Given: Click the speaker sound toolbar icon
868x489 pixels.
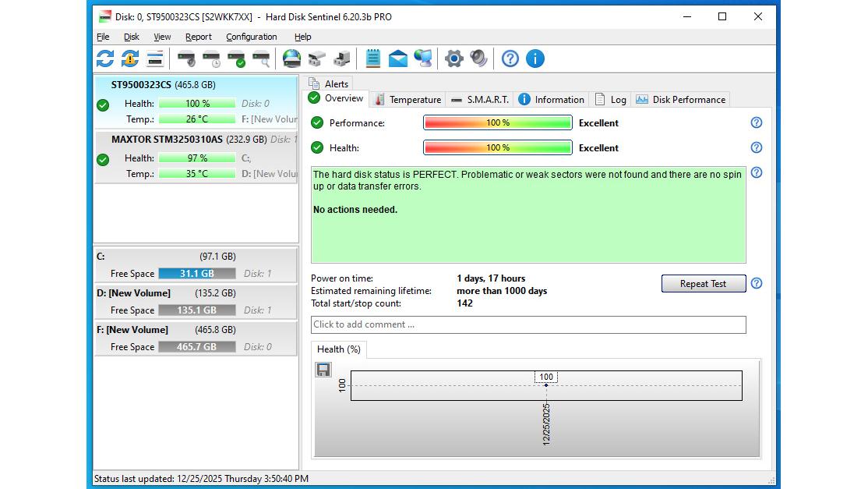Looking at the screenshot, I should point(478,58).
